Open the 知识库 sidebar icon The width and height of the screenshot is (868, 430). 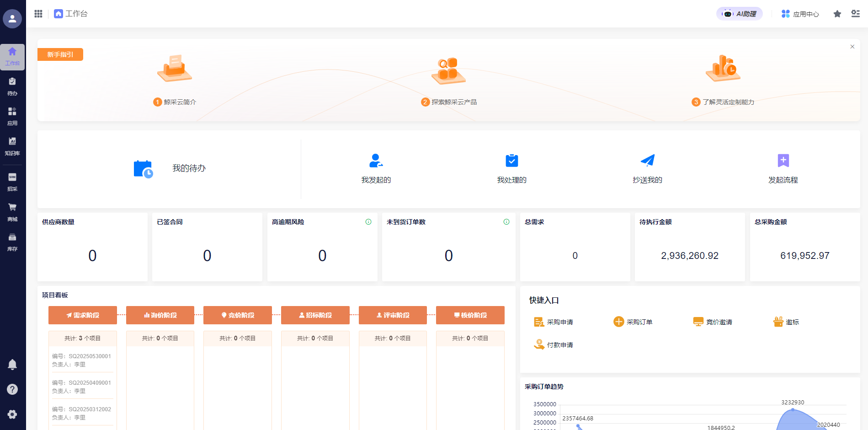pos(12,146)
